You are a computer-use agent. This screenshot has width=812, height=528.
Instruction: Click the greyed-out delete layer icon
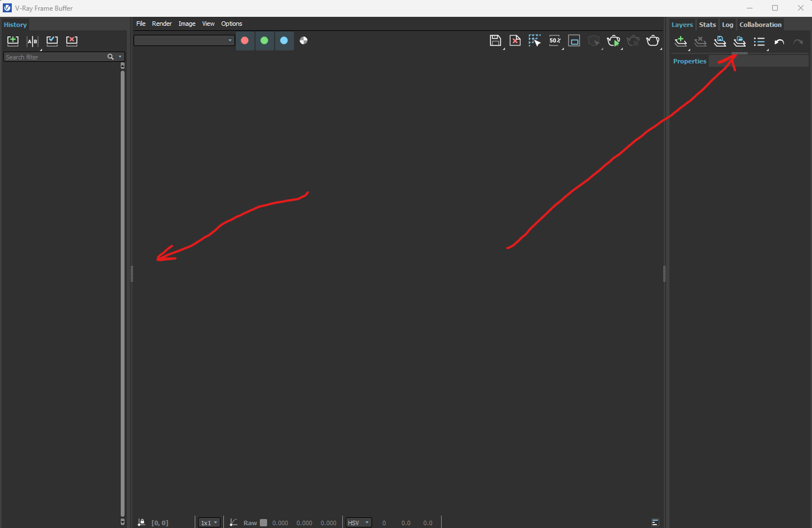click(x=700, y=42)
